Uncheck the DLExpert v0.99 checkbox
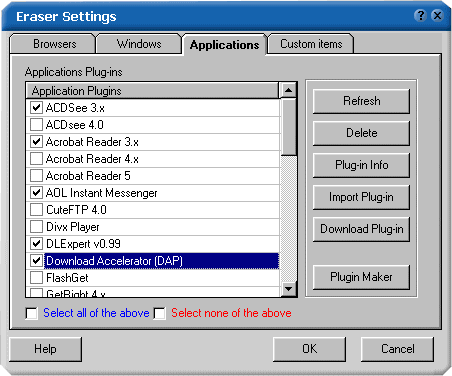Image resolution: width=452 pixels, height=376 pixels. point(36,244)
